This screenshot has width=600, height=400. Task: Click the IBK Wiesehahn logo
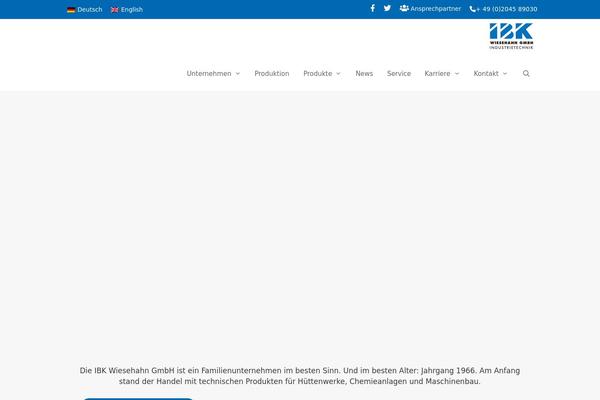511,36
